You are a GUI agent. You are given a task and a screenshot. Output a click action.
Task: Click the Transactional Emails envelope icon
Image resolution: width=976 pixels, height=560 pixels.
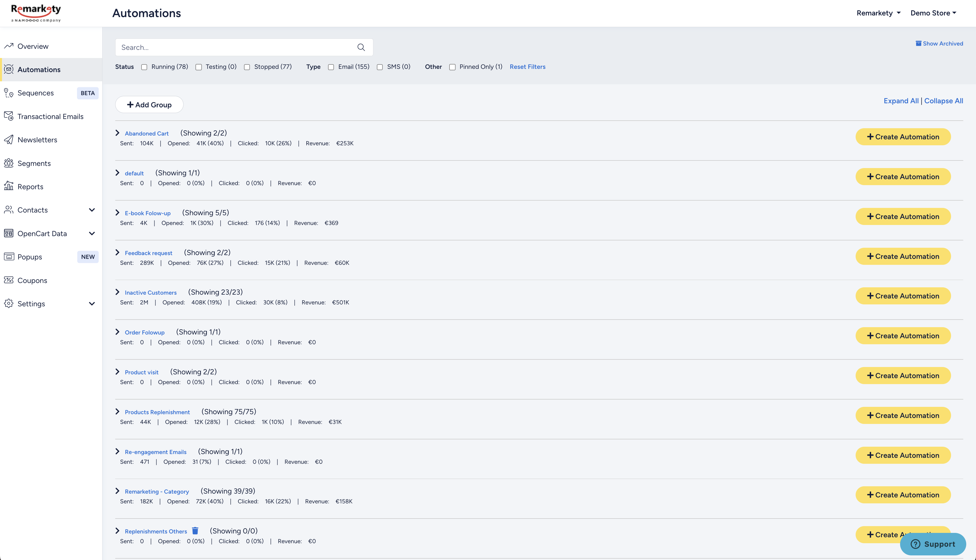(8, 116)
